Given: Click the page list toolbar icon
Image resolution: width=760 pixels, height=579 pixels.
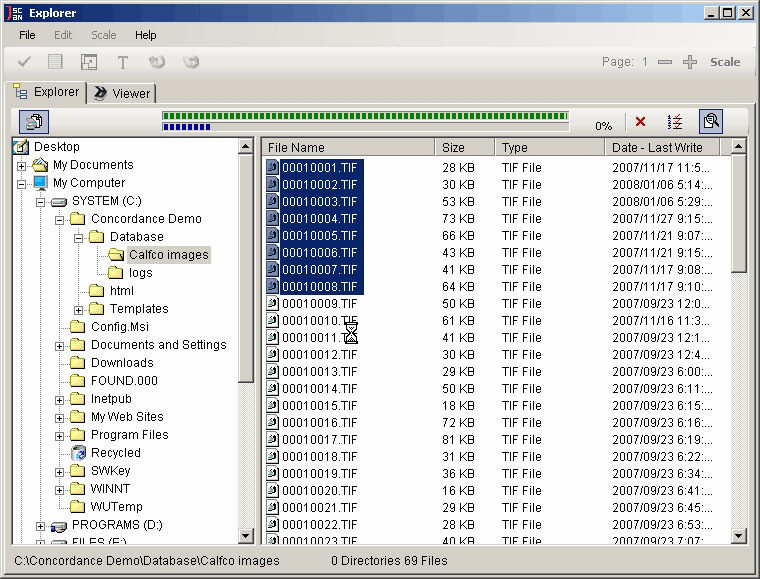Looking at the screenshot, I should (55, 62).
